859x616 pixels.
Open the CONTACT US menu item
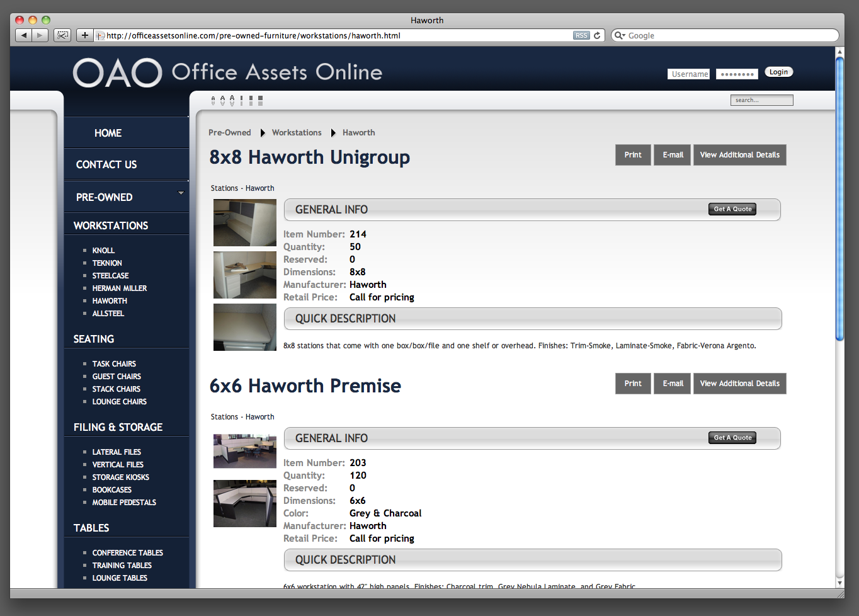point(106,164)
